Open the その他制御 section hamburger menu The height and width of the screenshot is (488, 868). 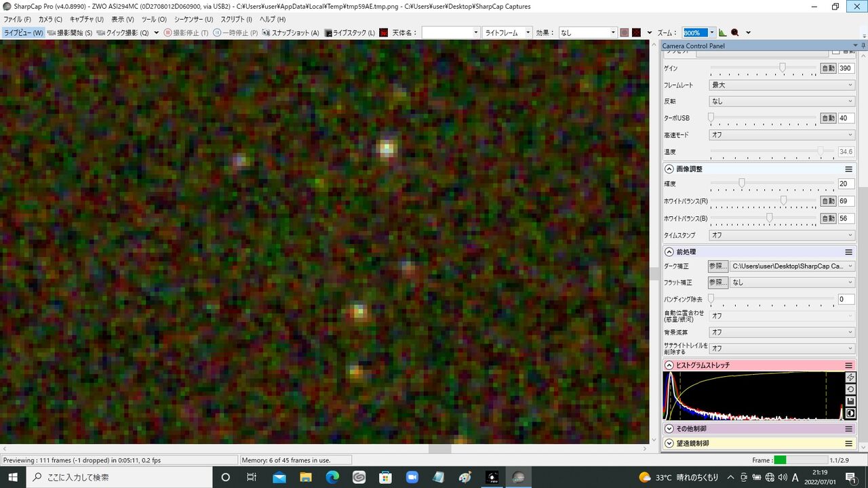(848, 429)
